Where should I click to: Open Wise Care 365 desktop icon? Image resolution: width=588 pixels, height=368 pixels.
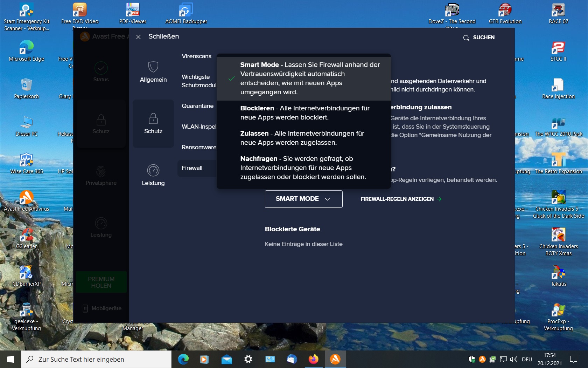point(27,164)
